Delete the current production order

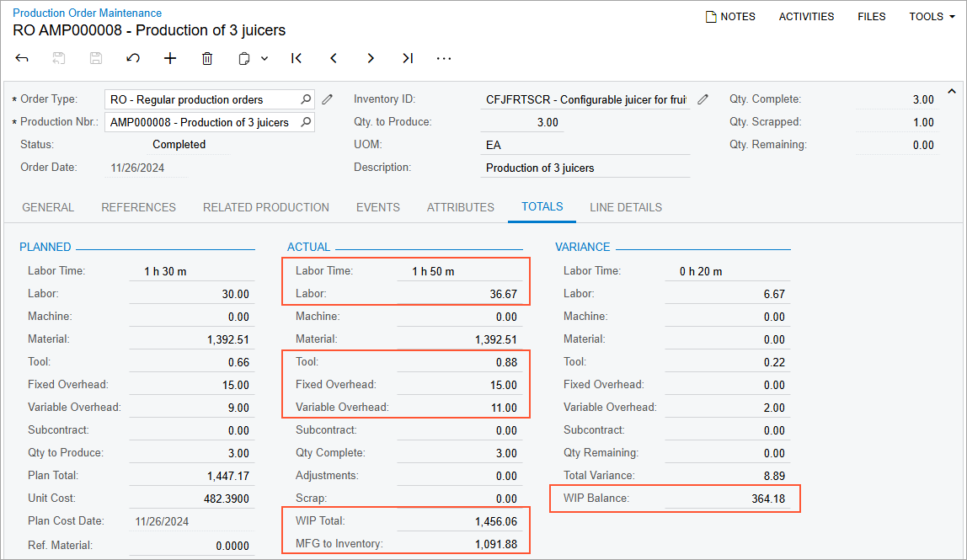coord(207,58)
